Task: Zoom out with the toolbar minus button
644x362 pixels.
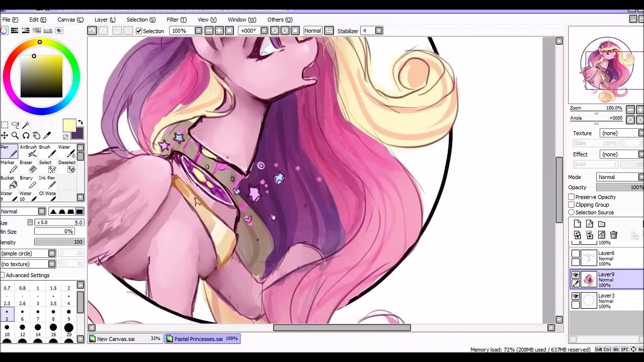Action: point(209,31)
